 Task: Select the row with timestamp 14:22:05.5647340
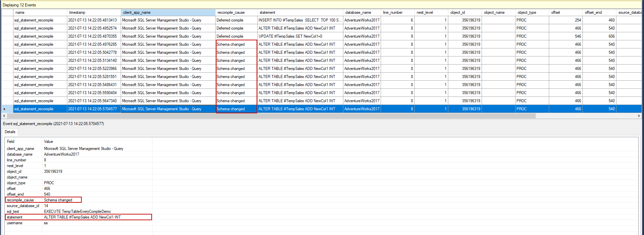click(321, 101)
